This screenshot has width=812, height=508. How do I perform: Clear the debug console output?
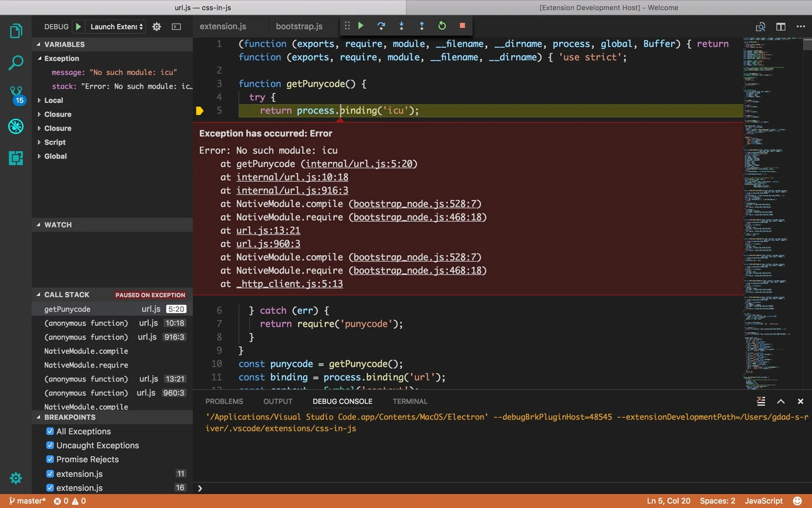point(761,401)
